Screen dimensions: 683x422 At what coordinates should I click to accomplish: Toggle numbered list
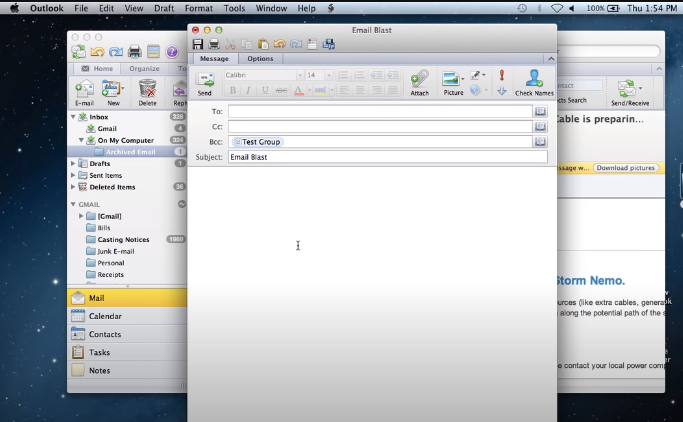359,75
